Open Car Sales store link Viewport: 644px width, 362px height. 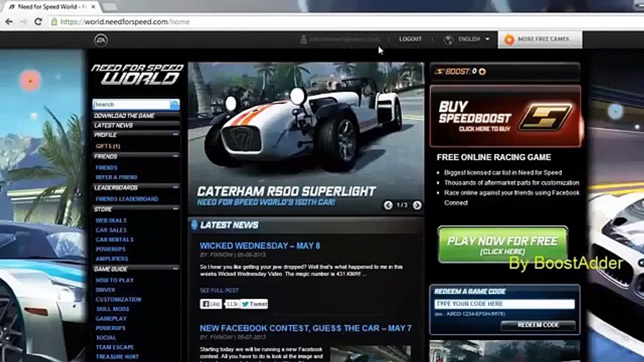pos(111,230)
